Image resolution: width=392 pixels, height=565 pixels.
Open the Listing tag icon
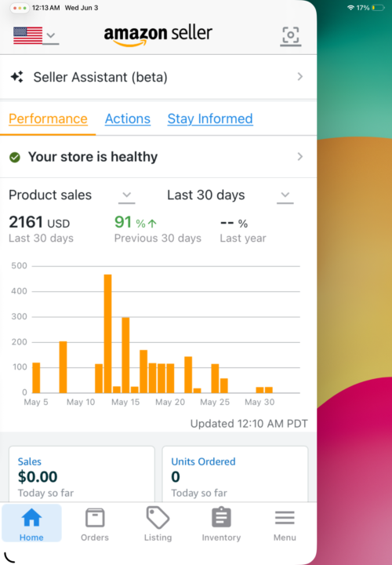158,517
